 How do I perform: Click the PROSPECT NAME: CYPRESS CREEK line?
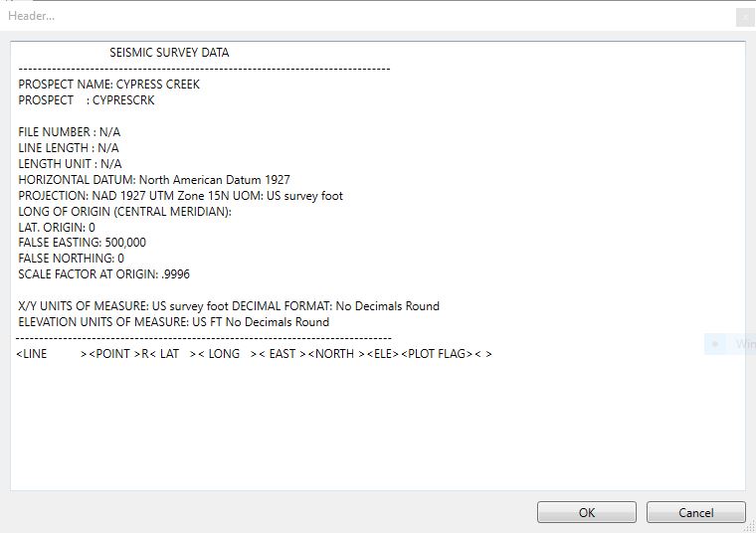pos(109,85)
